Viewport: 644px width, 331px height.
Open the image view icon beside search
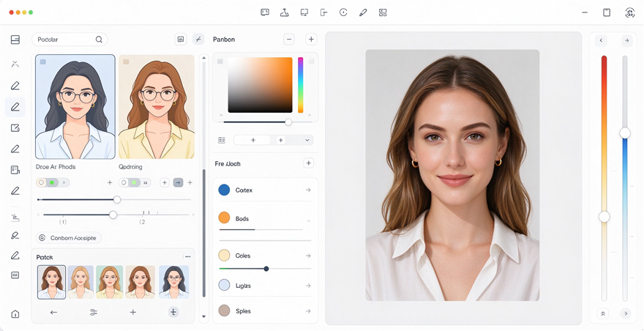point(180,40)
